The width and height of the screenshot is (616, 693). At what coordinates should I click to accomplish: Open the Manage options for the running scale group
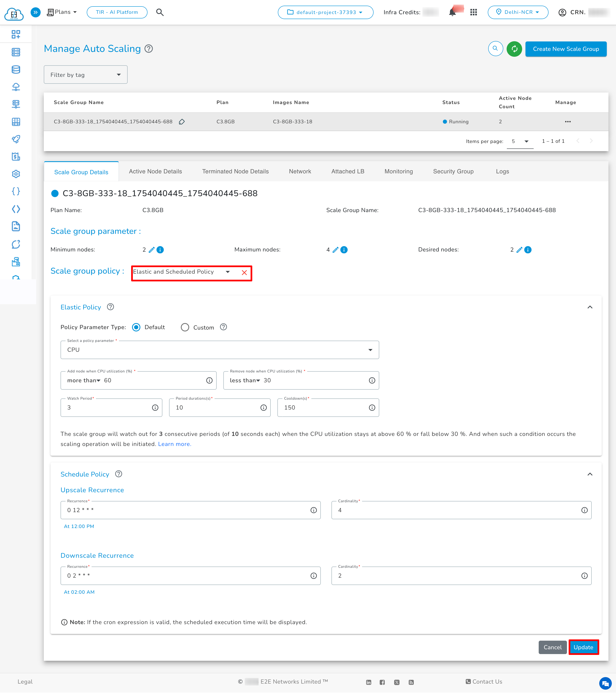coord(568,121)
